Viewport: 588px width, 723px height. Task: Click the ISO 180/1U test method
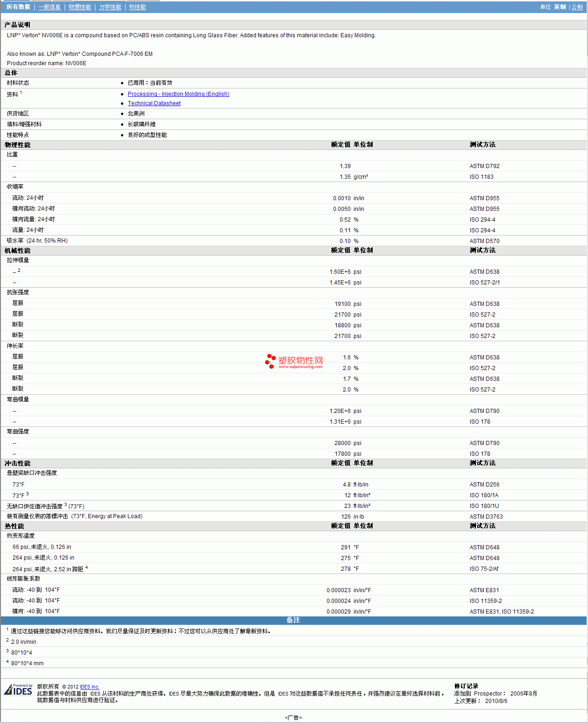(484, 506)
